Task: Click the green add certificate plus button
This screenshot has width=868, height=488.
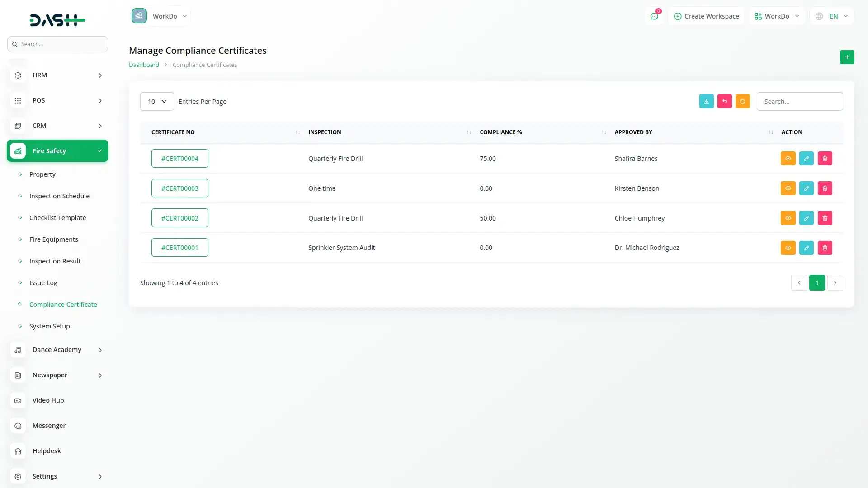Action: pos(847,57)
